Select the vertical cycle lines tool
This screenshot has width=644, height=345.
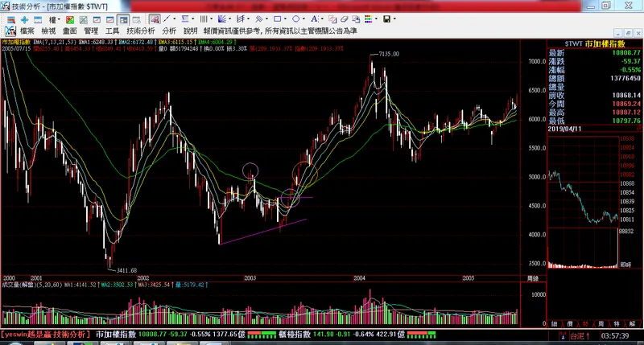[x=204, y=18]
